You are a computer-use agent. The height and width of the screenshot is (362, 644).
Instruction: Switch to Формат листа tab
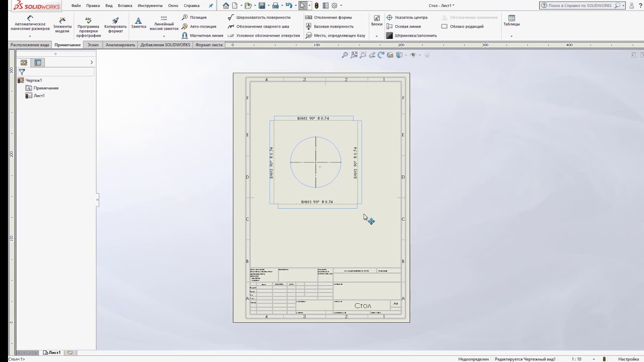tap(209, 45)
